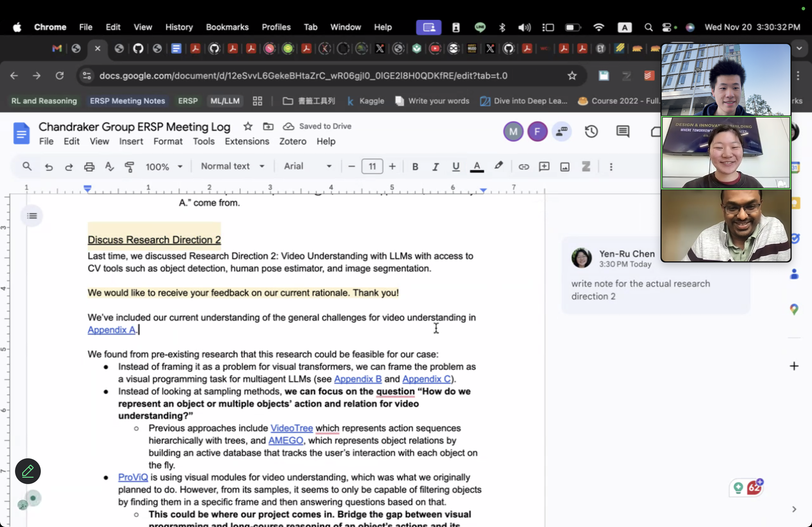Viewport: 812px width, 527px height.
Task: Open the Extensions menu
Action: click(x=247, y=141)
